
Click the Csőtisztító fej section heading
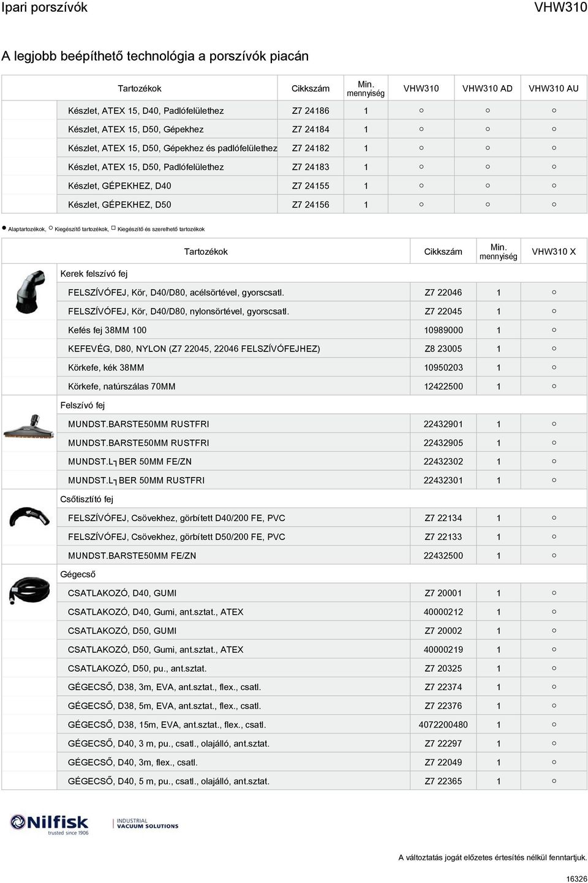[86, 499]
